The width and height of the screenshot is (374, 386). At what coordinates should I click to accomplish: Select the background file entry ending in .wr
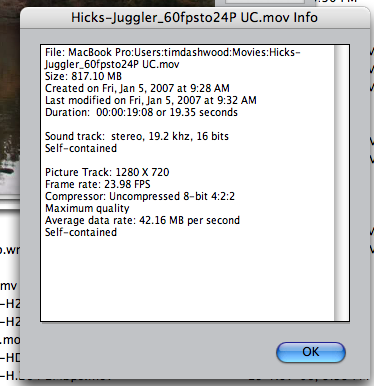click(x=10, y=250)
